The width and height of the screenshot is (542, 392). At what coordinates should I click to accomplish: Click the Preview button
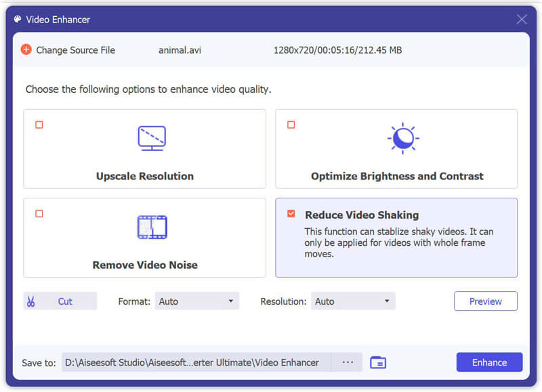point(486,301)
